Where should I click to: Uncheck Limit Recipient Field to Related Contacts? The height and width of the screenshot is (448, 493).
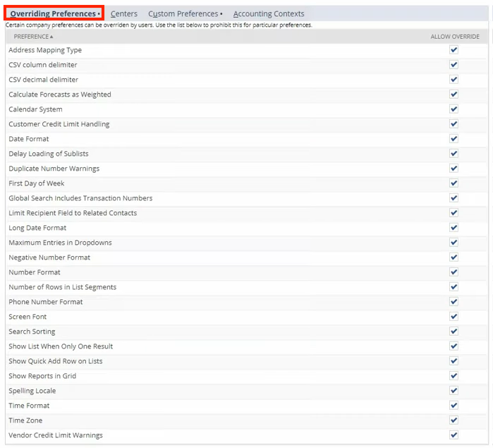[454, 212]
